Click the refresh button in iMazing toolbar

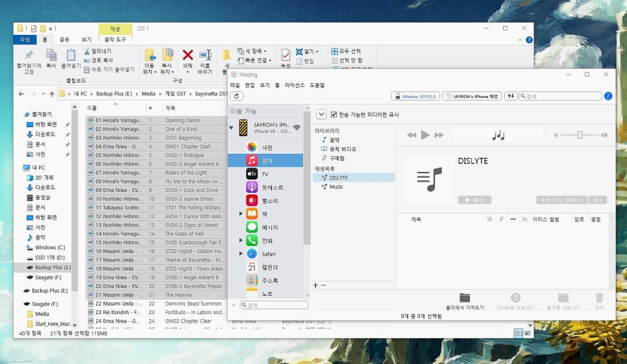click(x=236, y=96)
